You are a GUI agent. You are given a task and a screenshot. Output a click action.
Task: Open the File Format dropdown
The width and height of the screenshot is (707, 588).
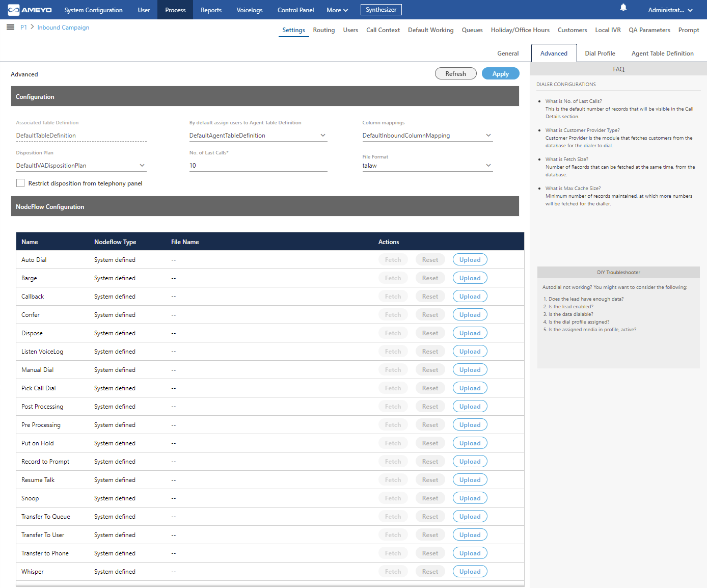(x=427, y=166)
